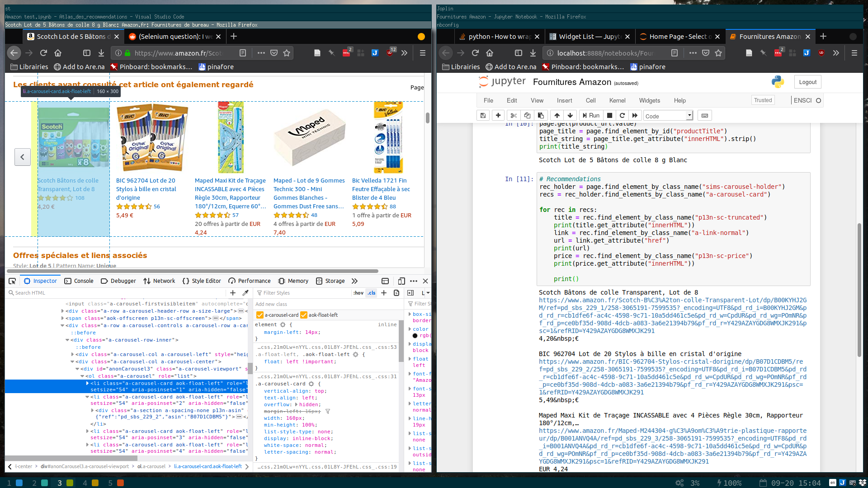Open the Jupyter command palette keyboard icon

click(x=704, y=116)
